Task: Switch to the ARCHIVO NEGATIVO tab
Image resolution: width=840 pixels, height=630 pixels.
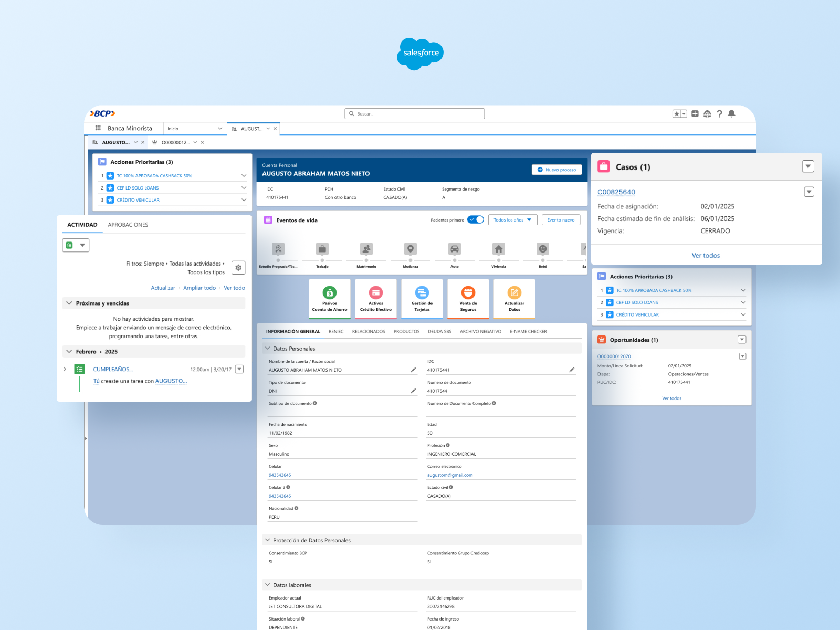Action: (x=481, y=332)
